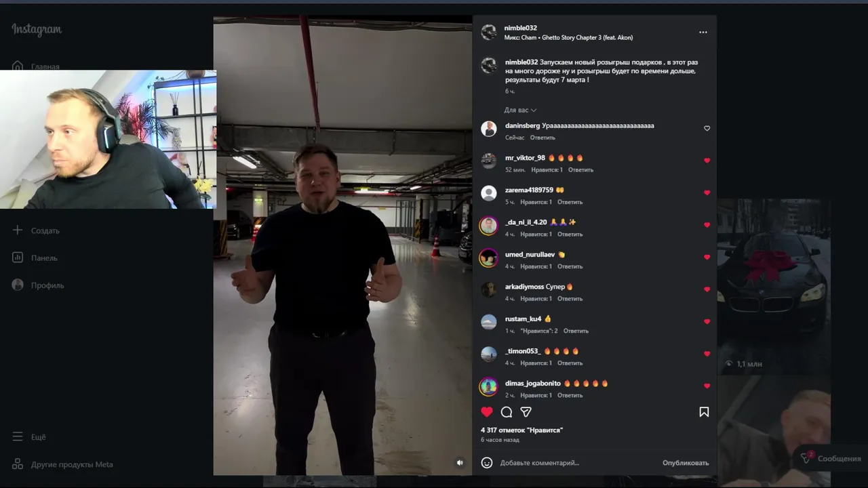Focus the "Добавьте комментарий" input field

click(576, 463)
